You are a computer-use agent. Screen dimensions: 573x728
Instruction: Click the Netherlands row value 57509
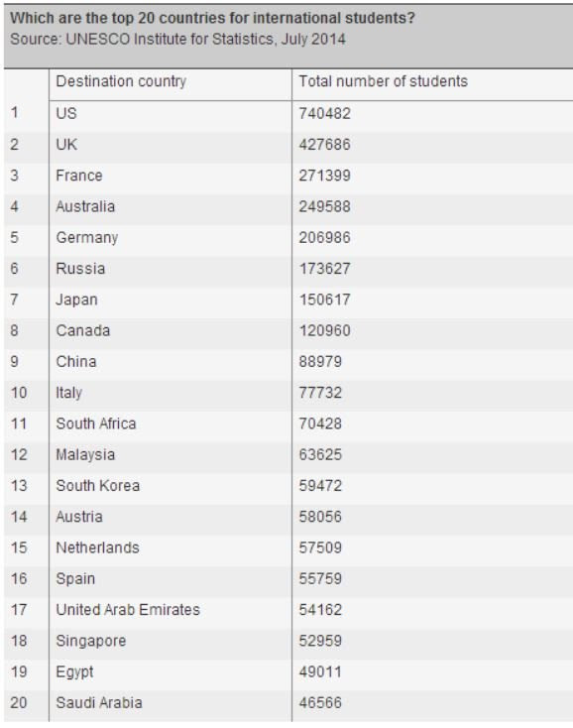click(x=320, y=547)
